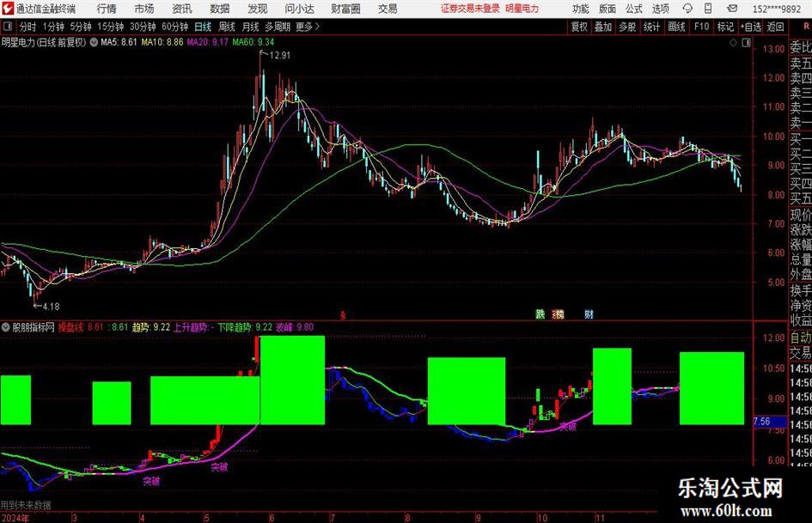Open the 选项 options menu
The height and width of the screenshot is (523, 812).
click(x=660, y=9)
